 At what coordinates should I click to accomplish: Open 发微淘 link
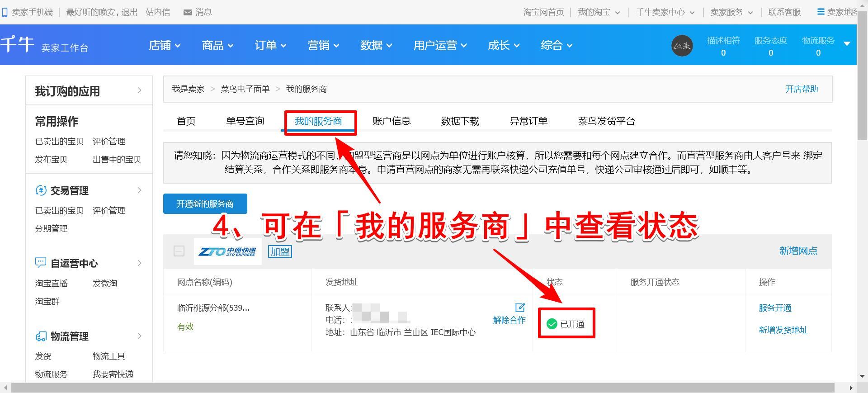(x=104, y=283)
